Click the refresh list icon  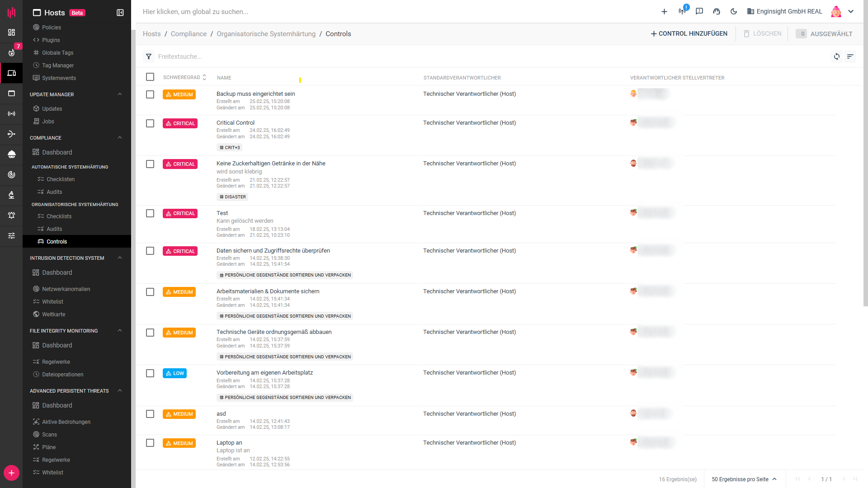tap(837, 56)
